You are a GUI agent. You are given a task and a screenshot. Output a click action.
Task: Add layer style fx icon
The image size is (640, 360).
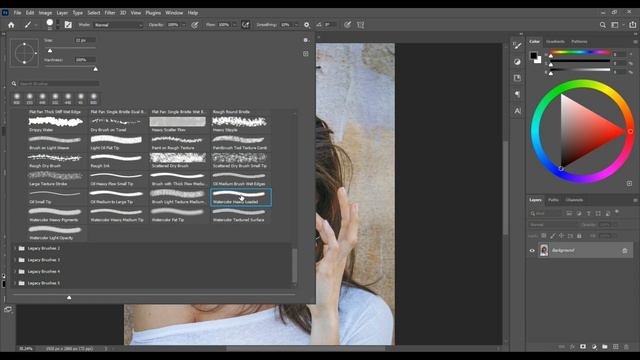click(572, 347)
